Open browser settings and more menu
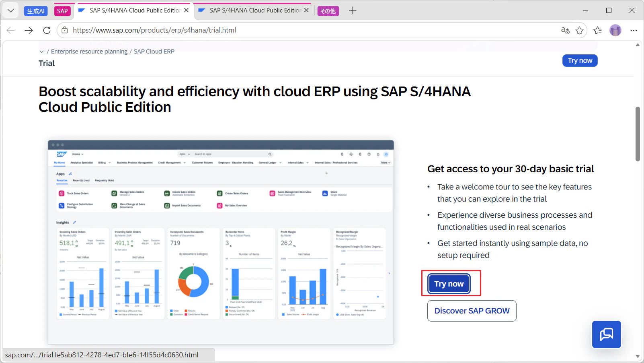 (634, 30)
